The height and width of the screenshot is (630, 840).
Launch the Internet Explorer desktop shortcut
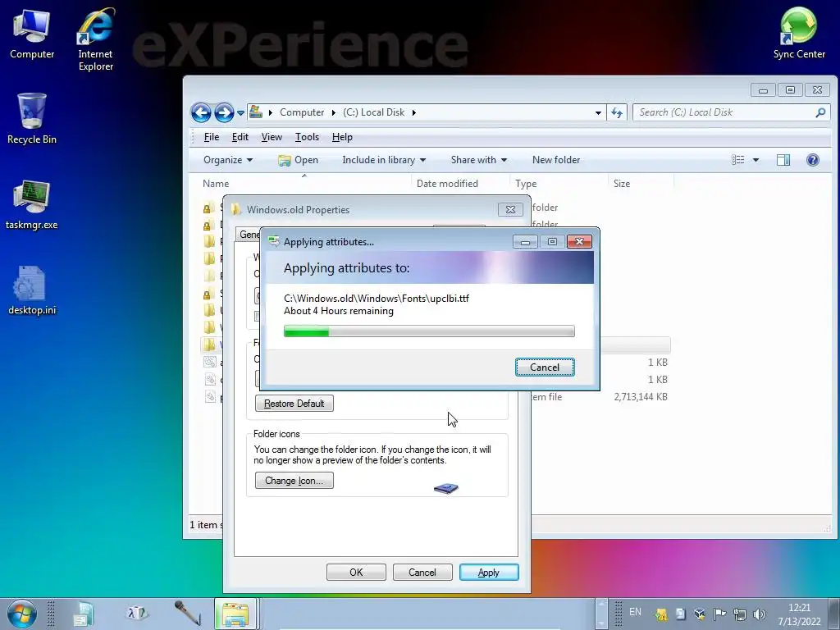tap(95, 39)
